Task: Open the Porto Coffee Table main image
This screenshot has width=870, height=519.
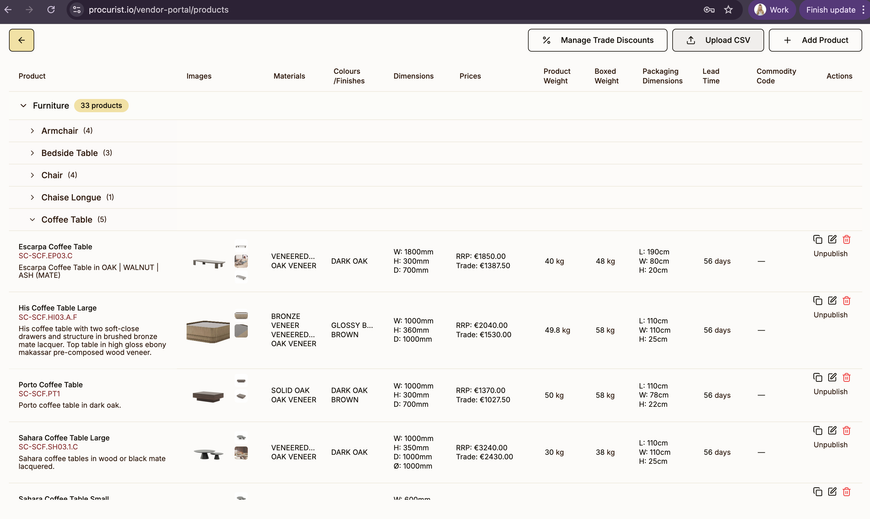Action: (x=208, y=396)
